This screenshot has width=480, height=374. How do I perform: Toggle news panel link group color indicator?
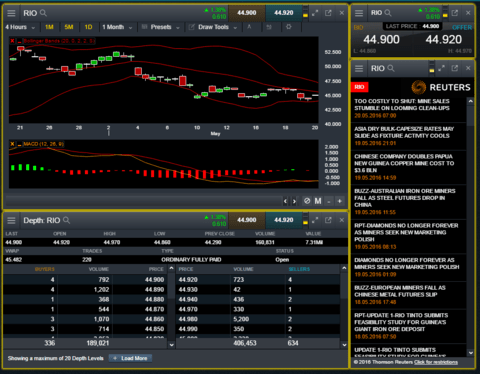click(432, 67)
